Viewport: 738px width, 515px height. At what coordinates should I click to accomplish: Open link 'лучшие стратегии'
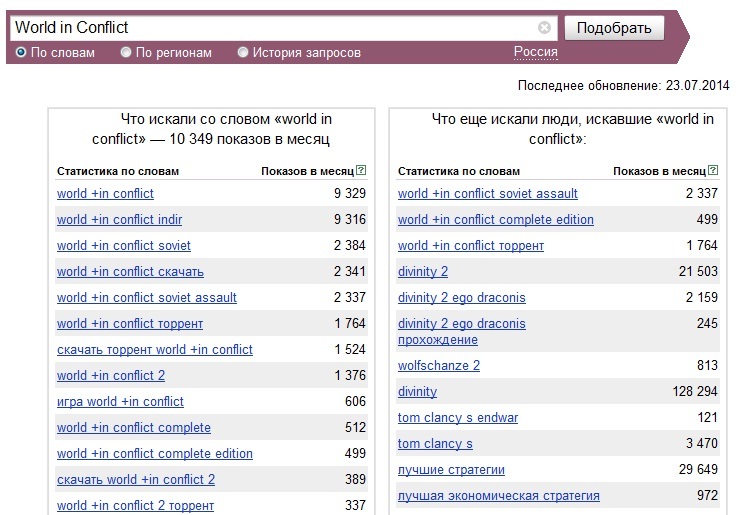click(x=451, y=470)
